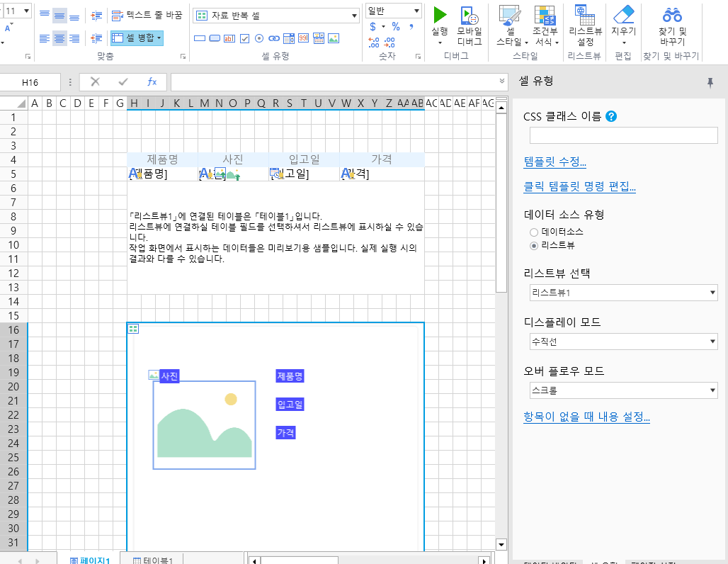Click the CSS 클래스 이름 input field

coord(623,135)
